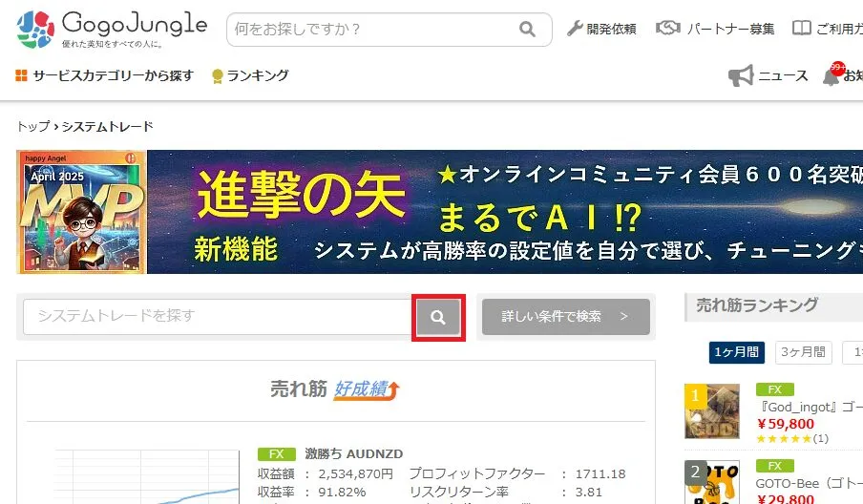This screenshot has width=863, height=504.
Task: Type in the システムトレードを探す field
Action: [x=218, y=317]
